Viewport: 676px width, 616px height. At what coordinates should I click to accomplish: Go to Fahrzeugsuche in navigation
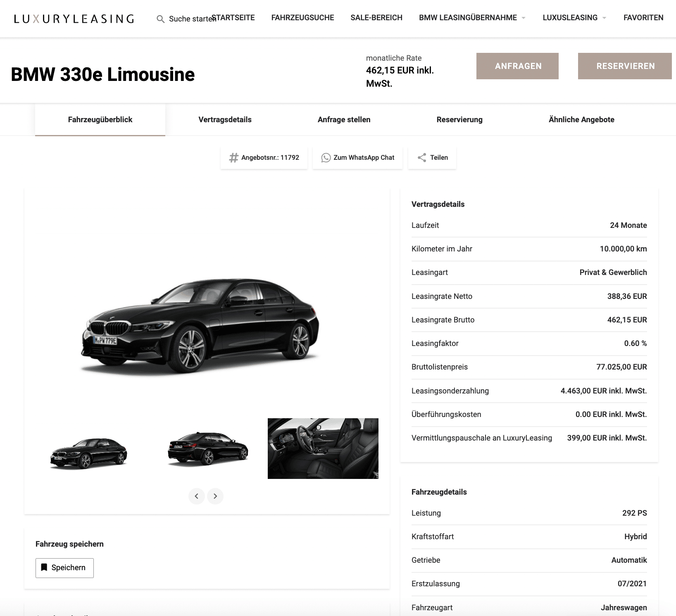point(302,18)
